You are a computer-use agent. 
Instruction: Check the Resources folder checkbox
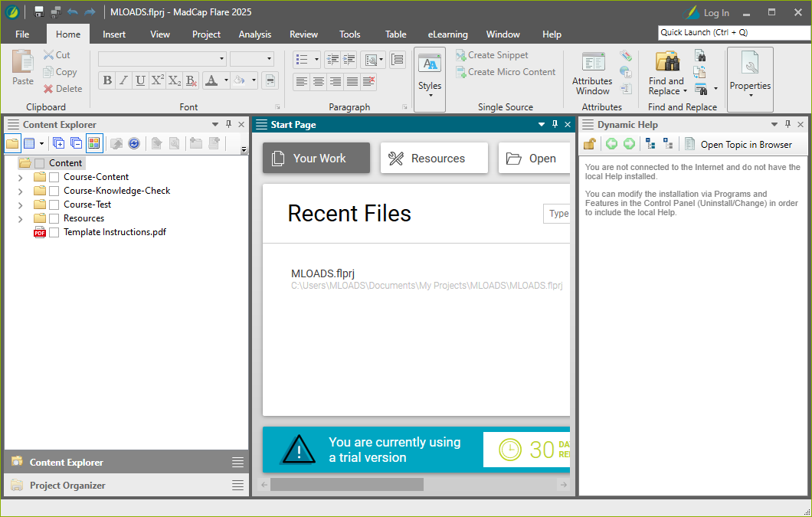[x=54, y=218]
